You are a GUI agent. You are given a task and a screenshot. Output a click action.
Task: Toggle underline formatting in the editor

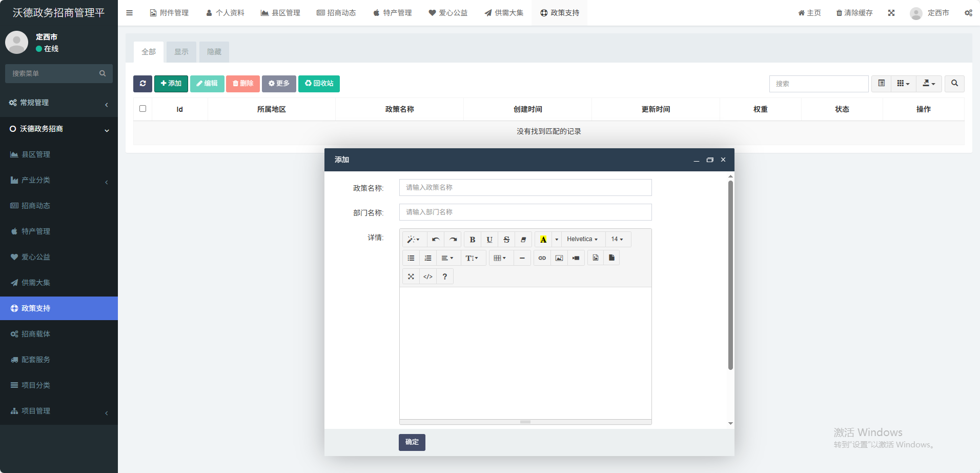489,240
